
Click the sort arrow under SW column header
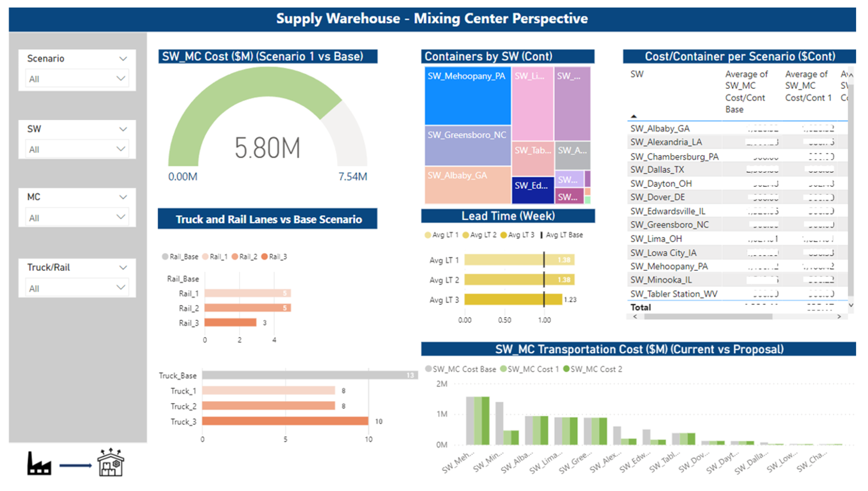(634, 116)
